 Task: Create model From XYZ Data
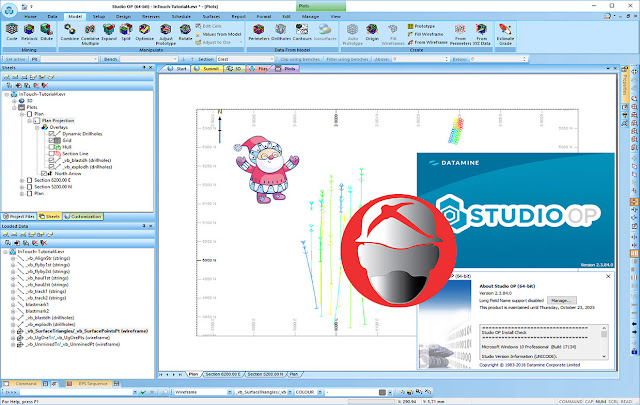(482, 34)
